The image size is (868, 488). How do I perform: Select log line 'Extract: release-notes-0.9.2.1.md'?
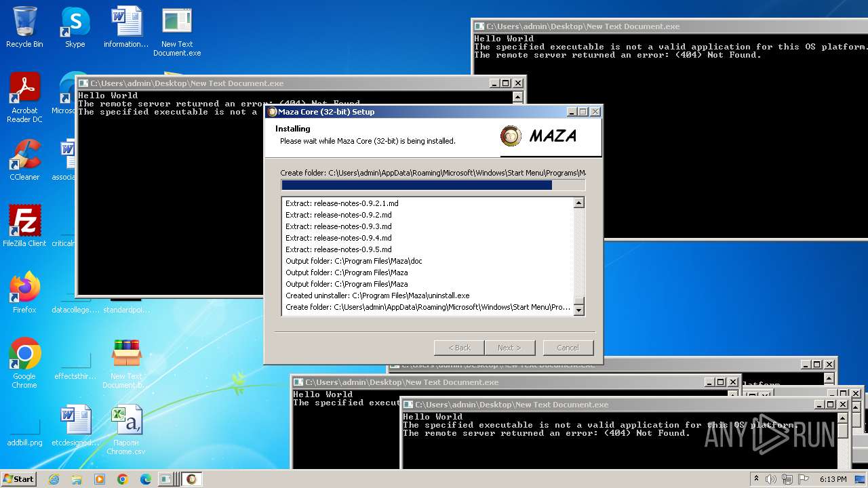click(x=342, y=203)
